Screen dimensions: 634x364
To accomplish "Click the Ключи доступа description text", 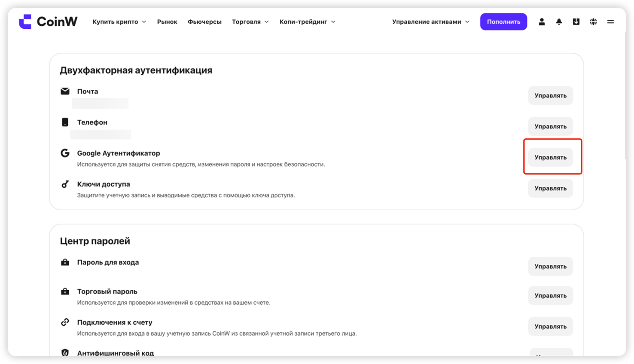I will click(186, 195).
